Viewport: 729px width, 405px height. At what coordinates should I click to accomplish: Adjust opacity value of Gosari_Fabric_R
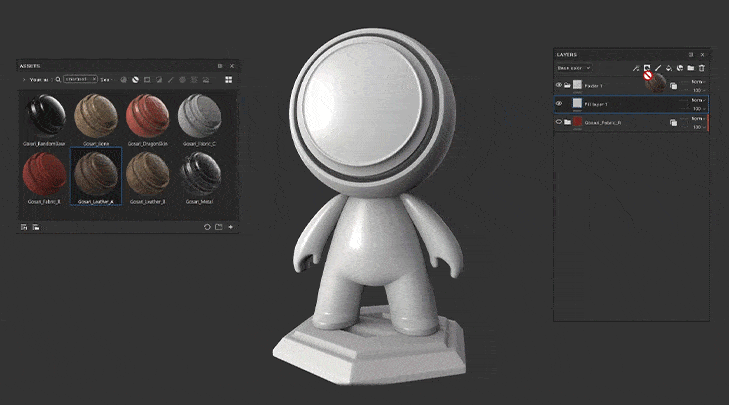click(698, 127)
